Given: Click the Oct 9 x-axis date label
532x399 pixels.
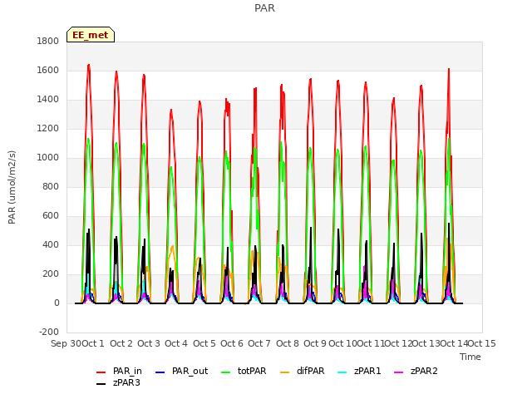Looking at the screenshot, I should point(315,343).
